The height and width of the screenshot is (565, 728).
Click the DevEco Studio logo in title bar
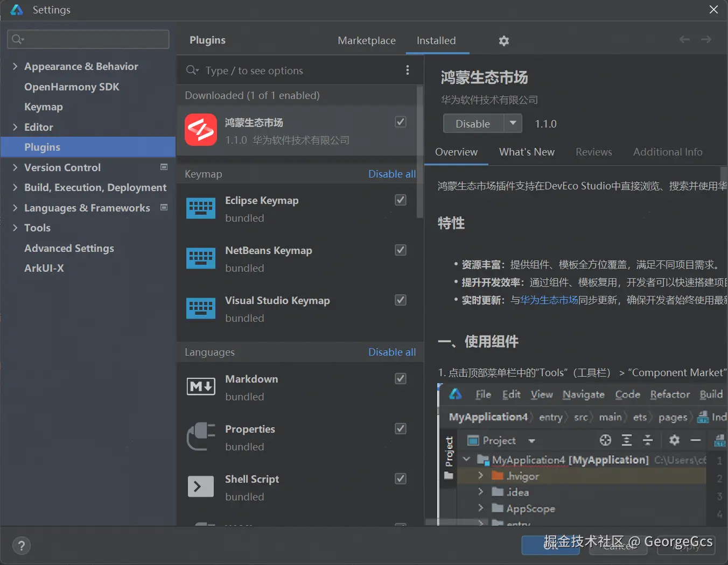click(x=17, y=10)
